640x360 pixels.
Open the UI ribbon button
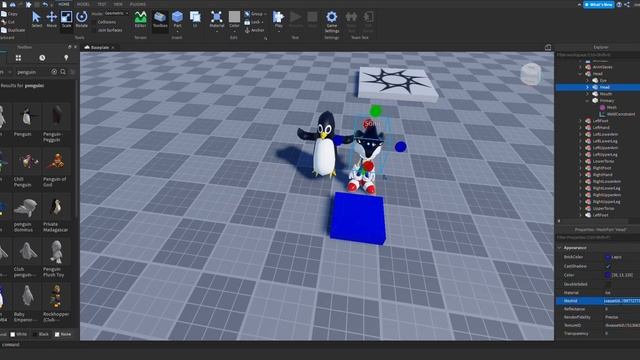click(195, 19)
